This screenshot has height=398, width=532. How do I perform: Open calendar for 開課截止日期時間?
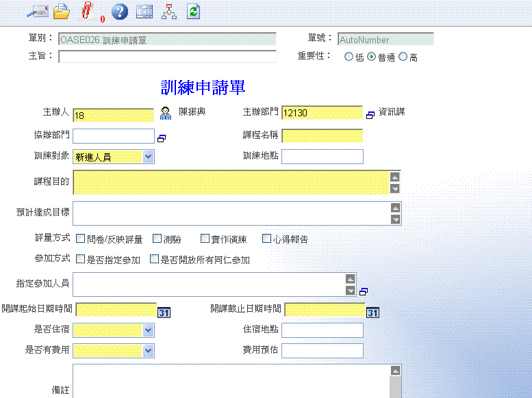tap(372, 312)
